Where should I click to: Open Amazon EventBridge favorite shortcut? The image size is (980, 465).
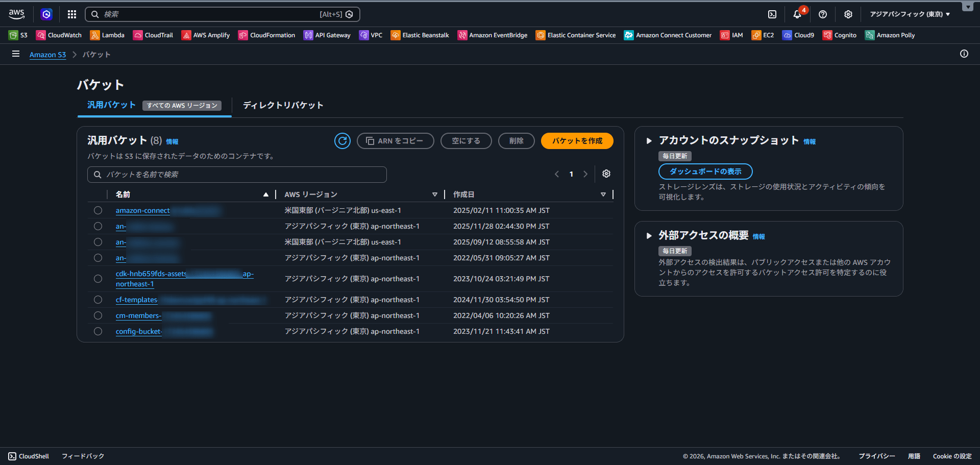[493, 35]
